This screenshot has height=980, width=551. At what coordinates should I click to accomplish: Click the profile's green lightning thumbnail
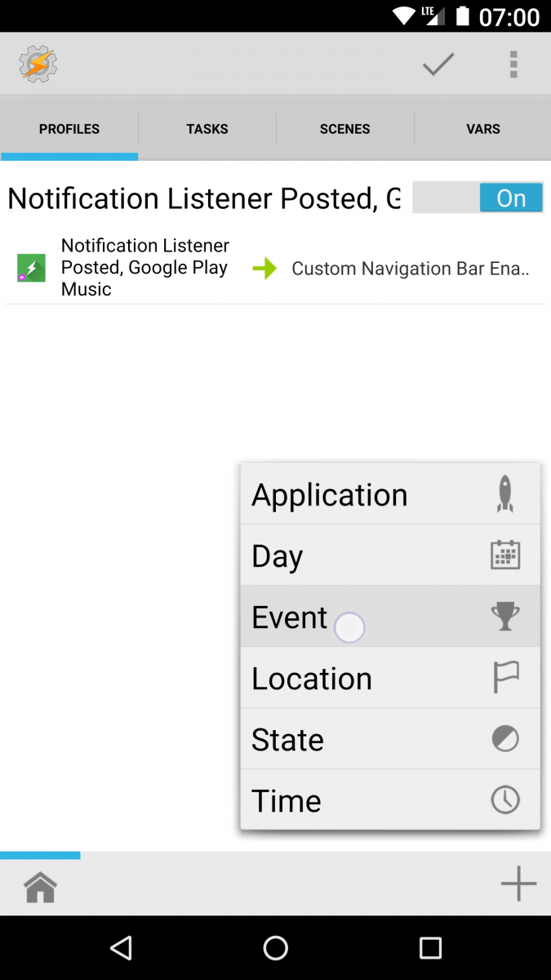pos(31,267)
